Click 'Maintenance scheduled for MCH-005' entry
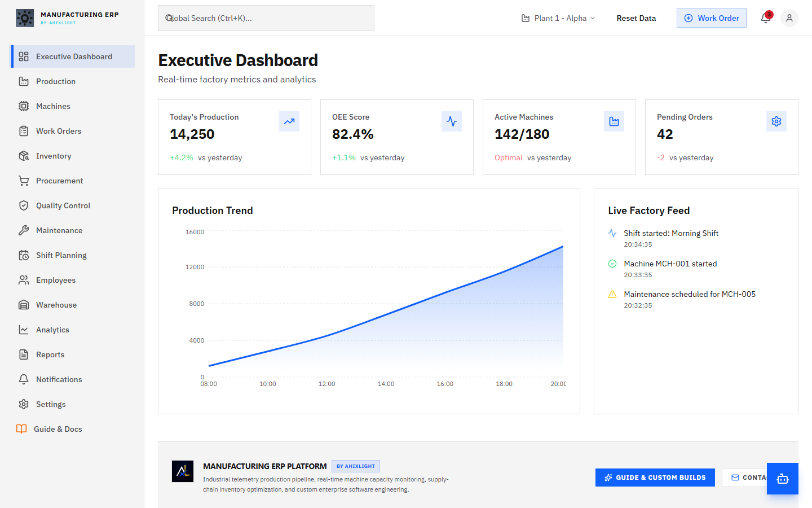Viewport: 812px width, 508px height. click(690, 294)
